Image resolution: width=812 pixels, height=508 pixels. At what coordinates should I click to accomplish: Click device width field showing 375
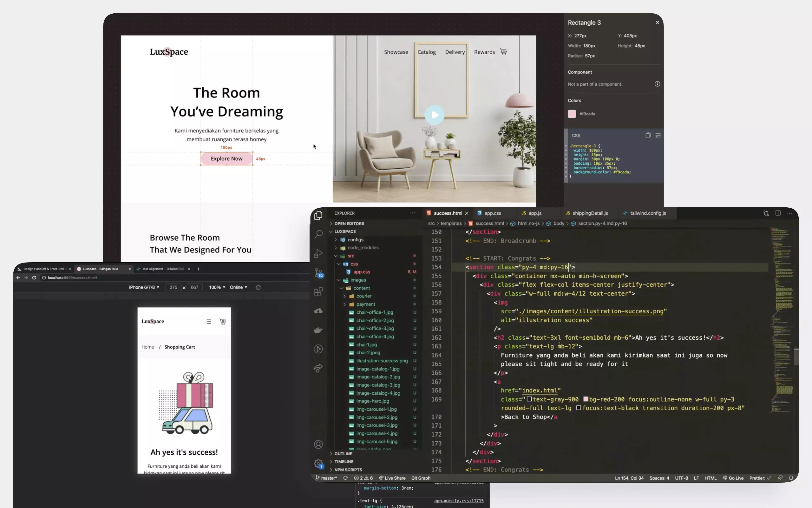[173, 287]
